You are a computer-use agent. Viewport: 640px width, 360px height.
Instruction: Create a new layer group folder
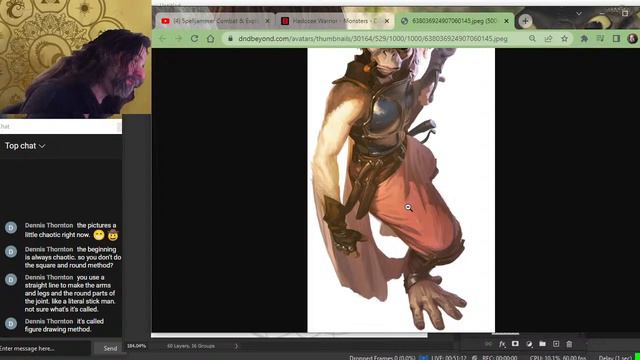click(542, 344)
